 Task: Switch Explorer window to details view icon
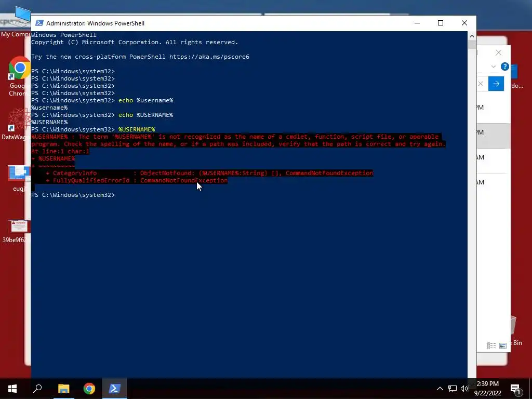tap(491, 345)
